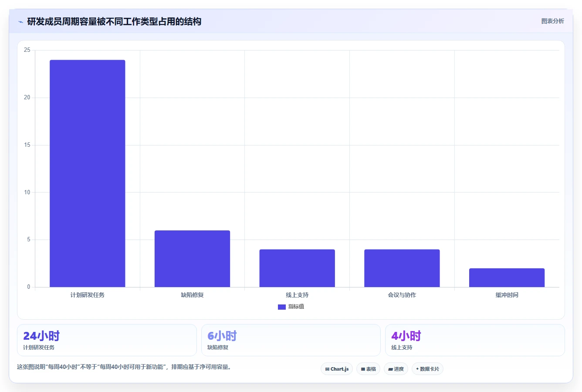Click the 缺陷修复 axis label
The width and height of the screenshot is (582, 392).
click(x=192, y=295)
